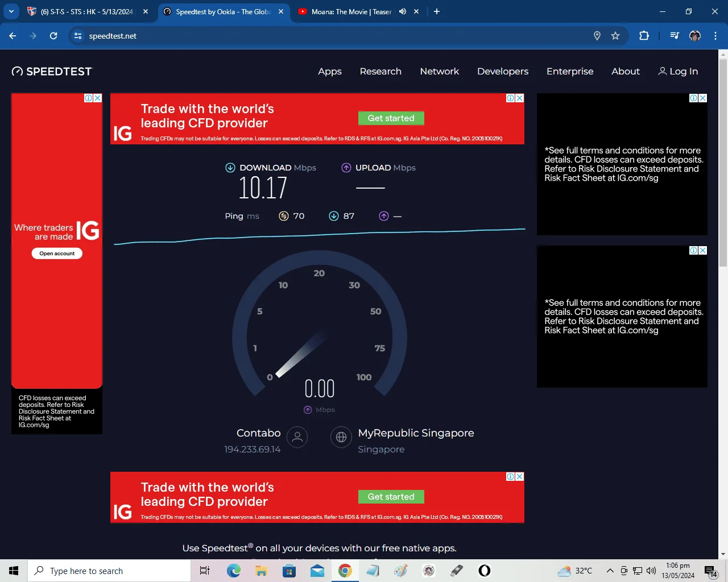This screenshot has height=582, width=728.
Task: Open File Explorer from the taskbar
Action: 261,571
